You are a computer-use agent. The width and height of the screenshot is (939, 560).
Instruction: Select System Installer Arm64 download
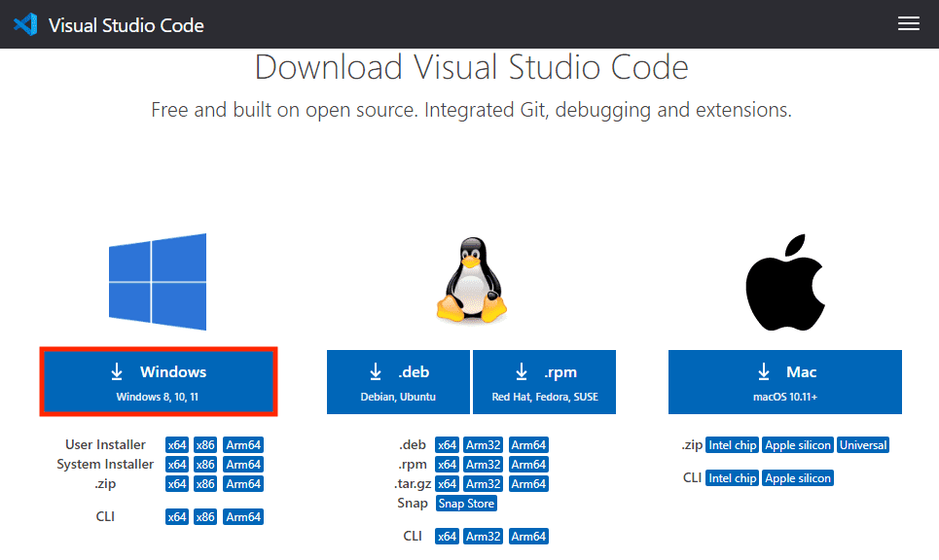pos(243,465)
